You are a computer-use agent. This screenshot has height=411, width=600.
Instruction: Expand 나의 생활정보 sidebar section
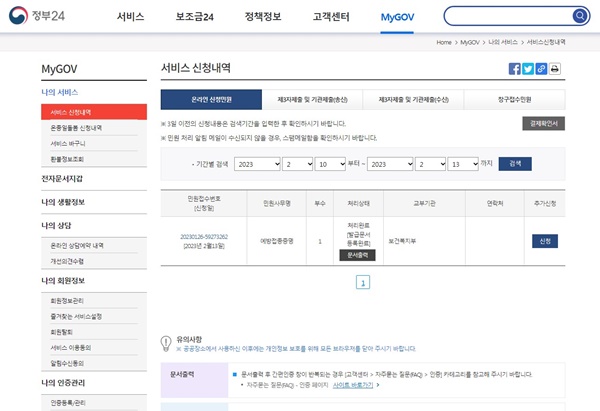(63, 202)
